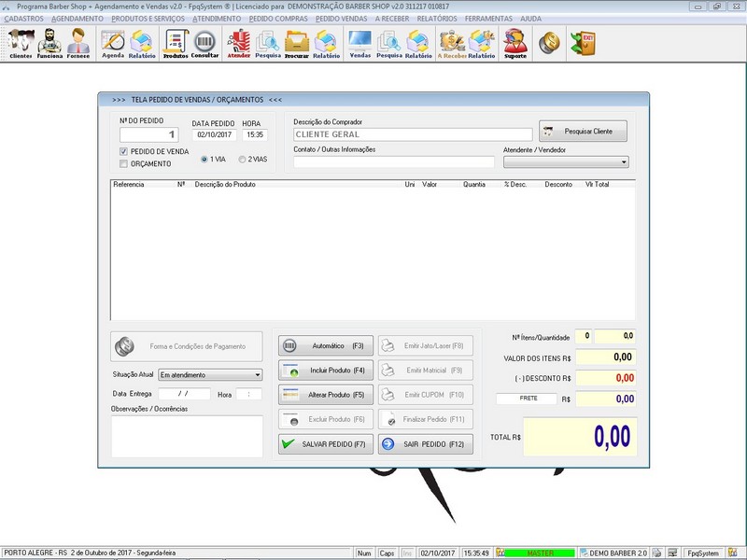
Task: Click the exit door toolbar icon
Action: [x=583, y=43]
